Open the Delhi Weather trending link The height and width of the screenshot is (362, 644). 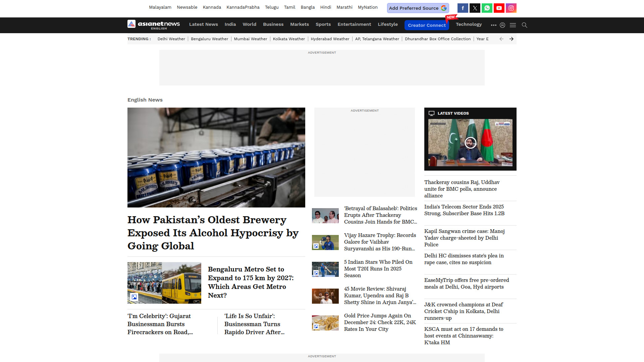click(171, 39)
